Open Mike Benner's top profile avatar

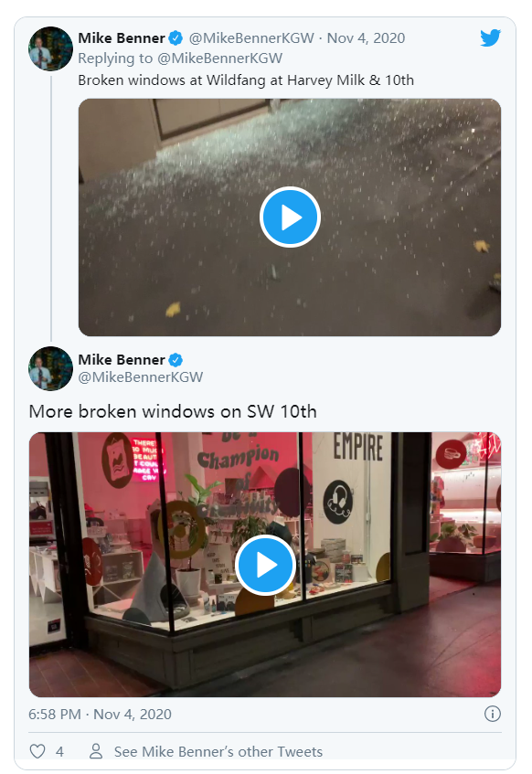(x=51, y=48)
